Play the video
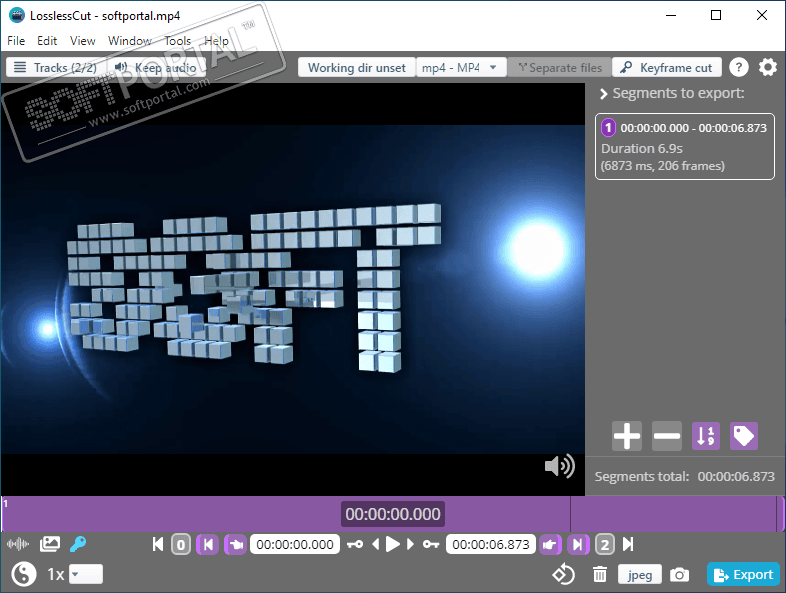786x593 pixels. (392, 544)
